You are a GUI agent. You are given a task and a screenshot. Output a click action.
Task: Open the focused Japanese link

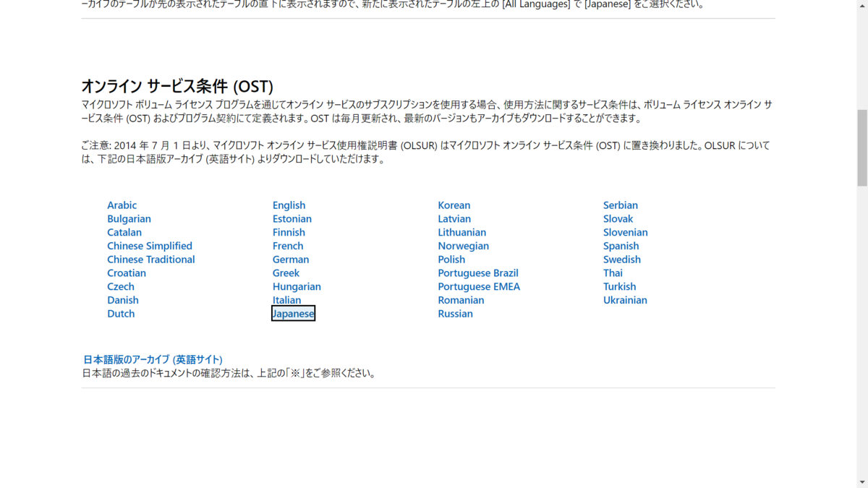(293, 314)
